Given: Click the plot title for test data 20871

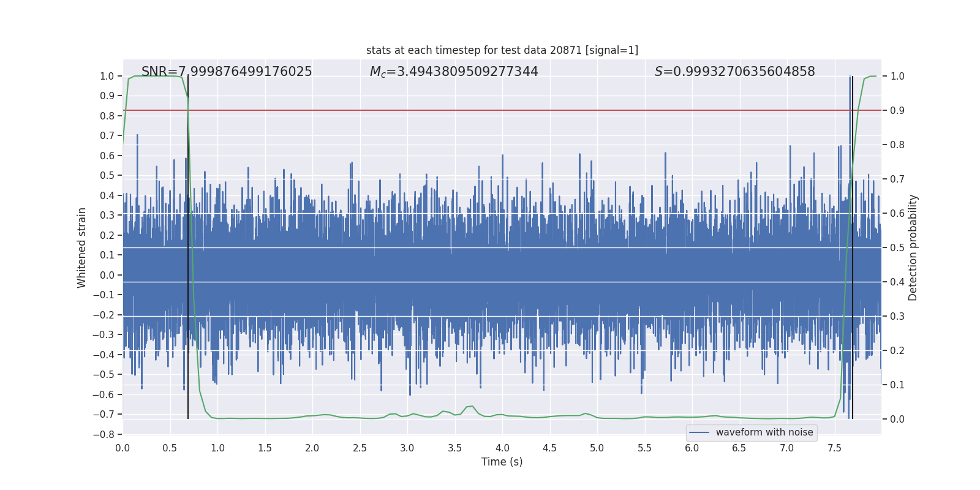Looking at the screenshot, I should click(x=502, y=50).
